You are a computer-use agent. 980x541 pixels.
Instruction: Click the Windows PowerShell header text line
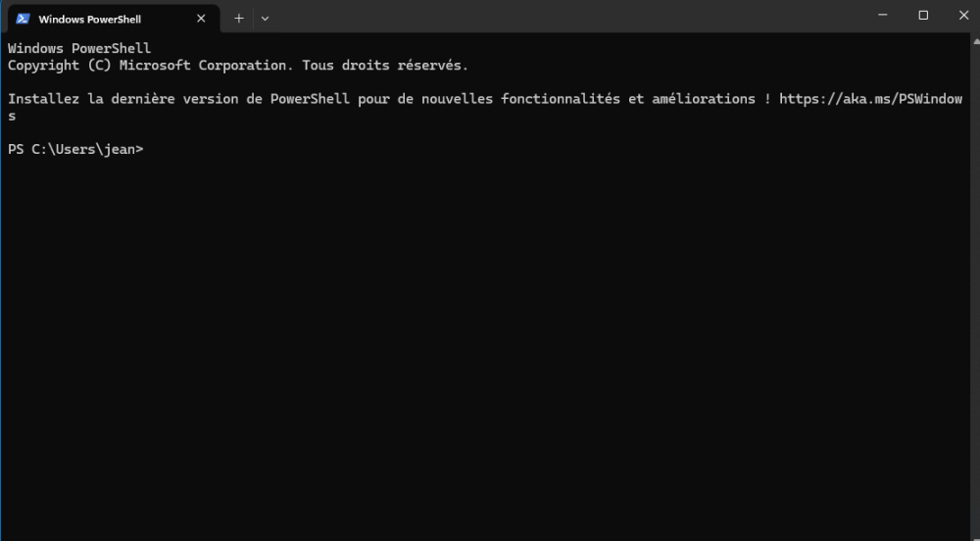point(79,48)
